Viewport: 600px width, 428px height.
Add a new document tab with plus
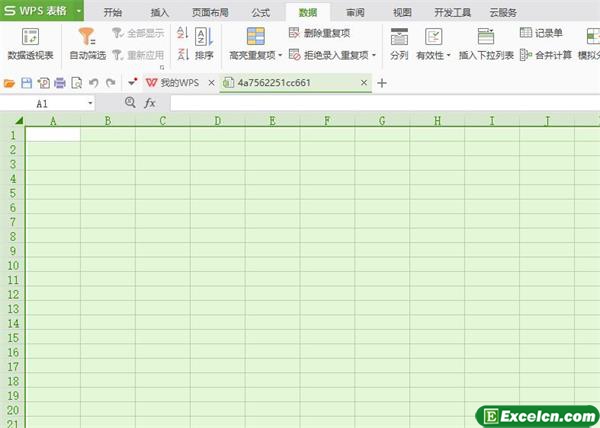382,83
